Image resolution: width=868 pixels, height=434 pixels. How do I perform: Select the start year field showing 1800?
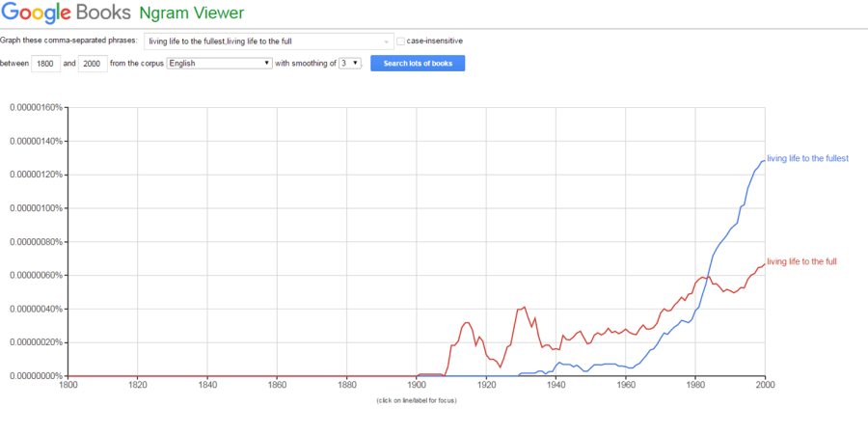tap(44, 64)
